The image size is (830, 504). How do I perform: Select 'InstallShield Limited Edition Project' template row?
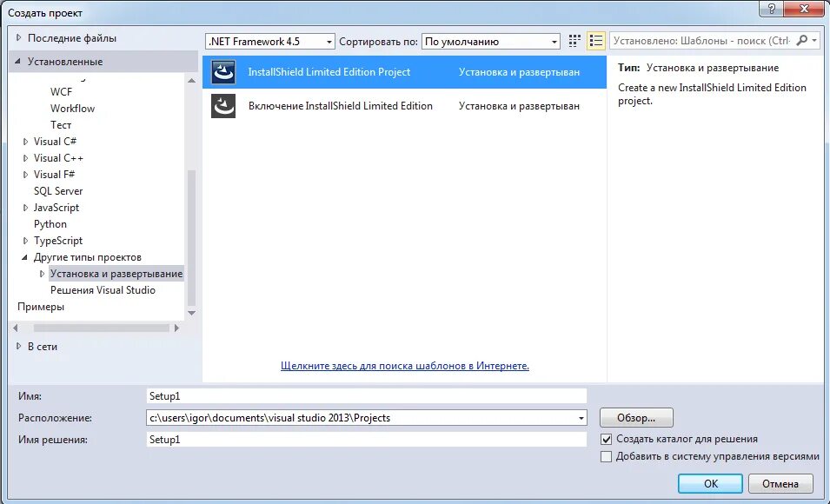[404, 72]
